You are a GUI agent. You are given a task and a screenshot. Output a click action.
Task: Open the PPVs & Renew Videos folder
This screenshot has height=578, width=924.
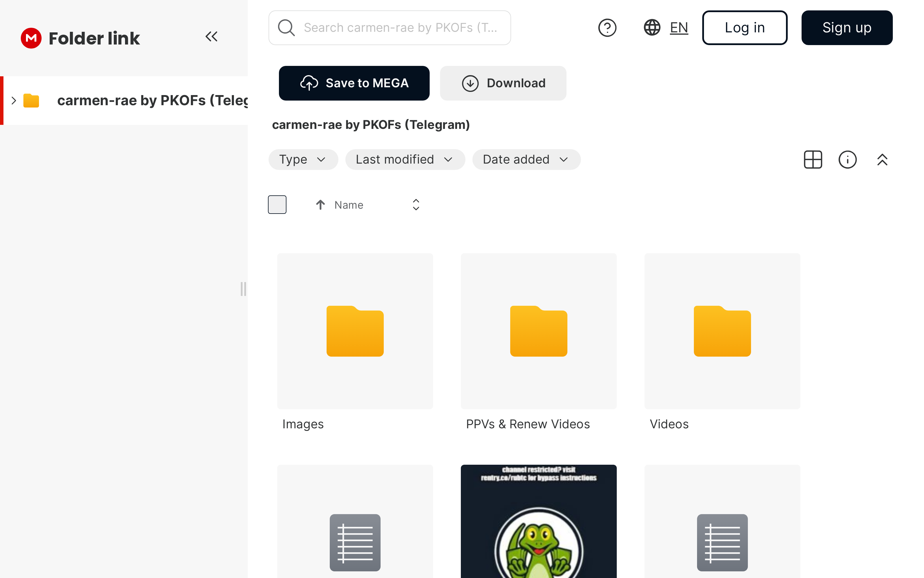coord(539,331)
